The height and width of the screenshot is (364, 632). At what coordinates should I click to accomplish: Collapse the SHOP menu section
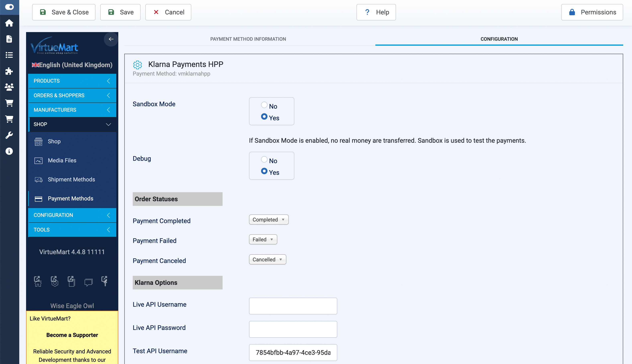tap(72, 124)
